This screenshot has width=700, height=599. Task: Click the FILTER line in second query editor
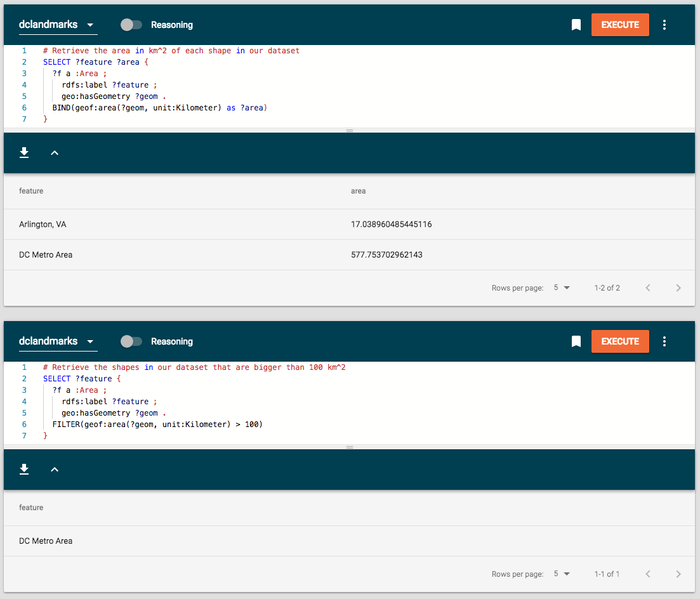[x=157, y=425]
